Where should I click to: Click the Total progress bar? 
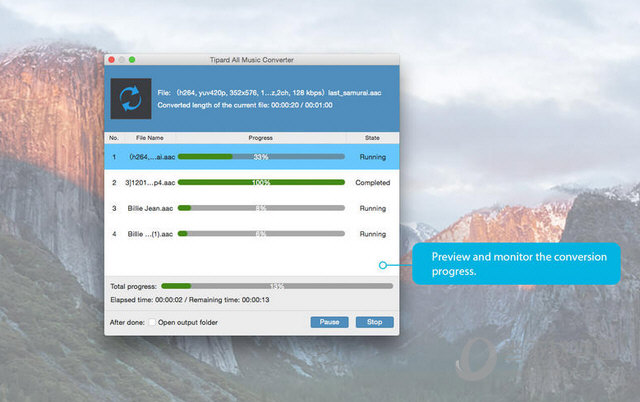click(x=277, y=286)
